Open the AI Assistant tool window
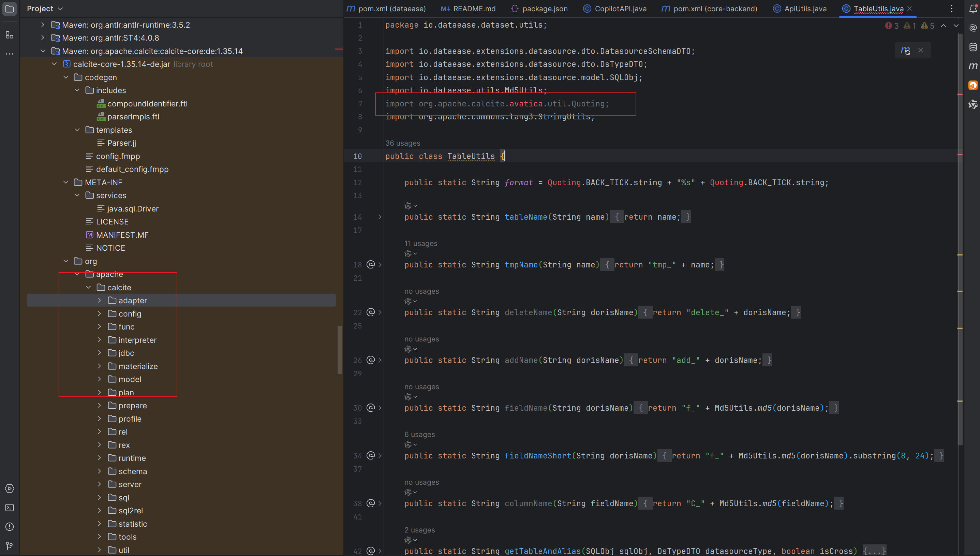 [x=973, y=28]
